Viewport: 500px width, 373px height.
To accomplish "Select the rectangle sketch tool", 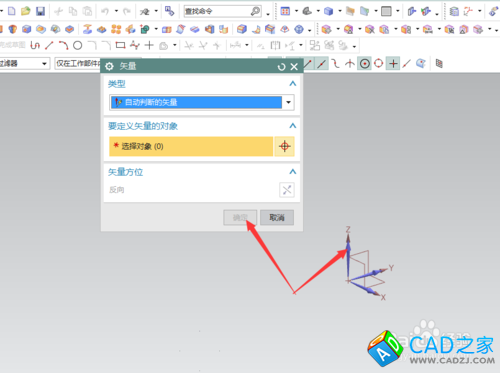I will click(120, 45).
